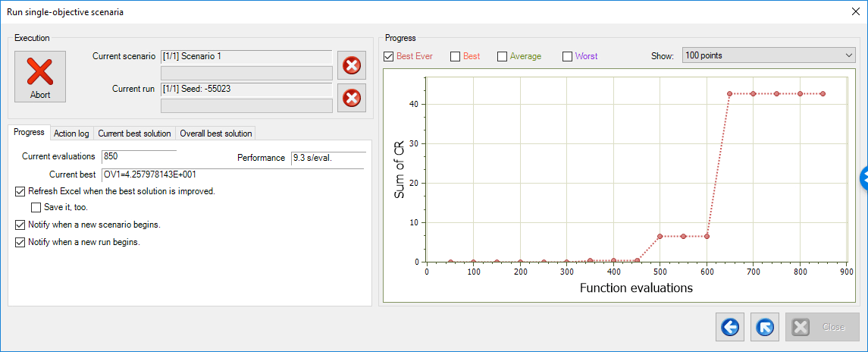Click the Abort button with red X
This screenshot has height=352, width=868.
click(39, 77)
